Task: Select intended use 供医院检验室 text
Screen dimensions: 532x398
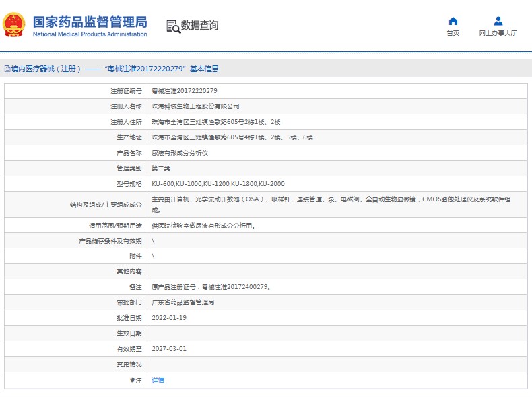Action: (x=203, y=226)
